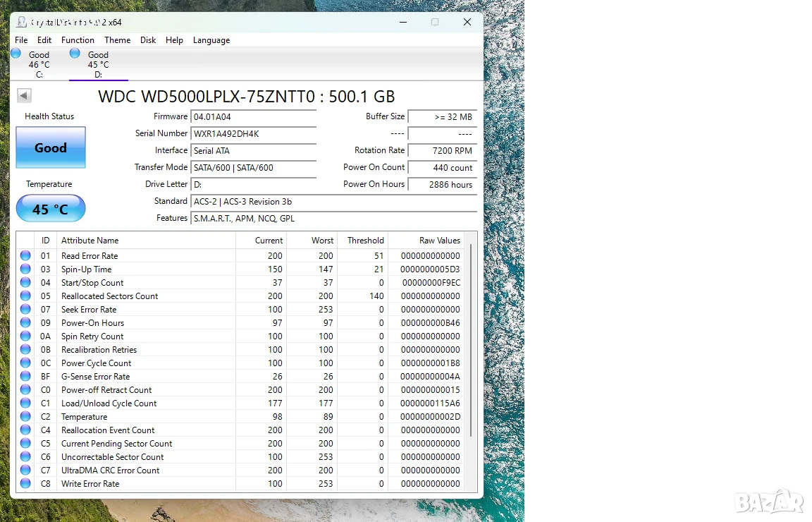Click the Firmware value field
The width and height of the screenshot is (812, 522).
pos(254,116)
